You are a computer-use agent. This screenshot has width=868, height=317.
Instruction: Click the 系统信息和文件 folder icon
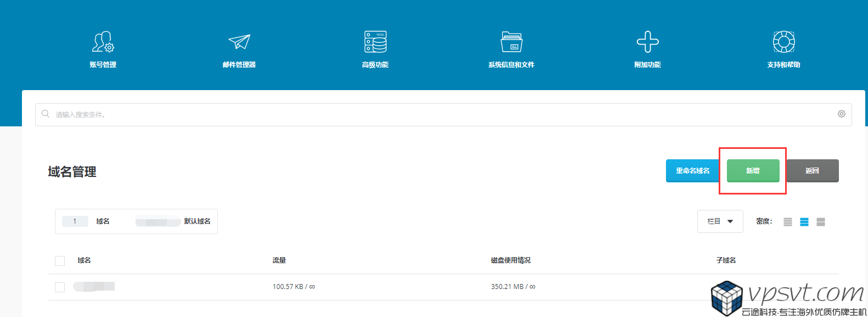click(x=511, y=42)
